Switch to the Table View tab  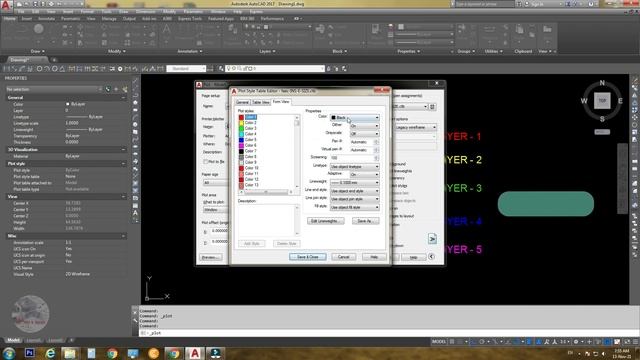point(260,102)
